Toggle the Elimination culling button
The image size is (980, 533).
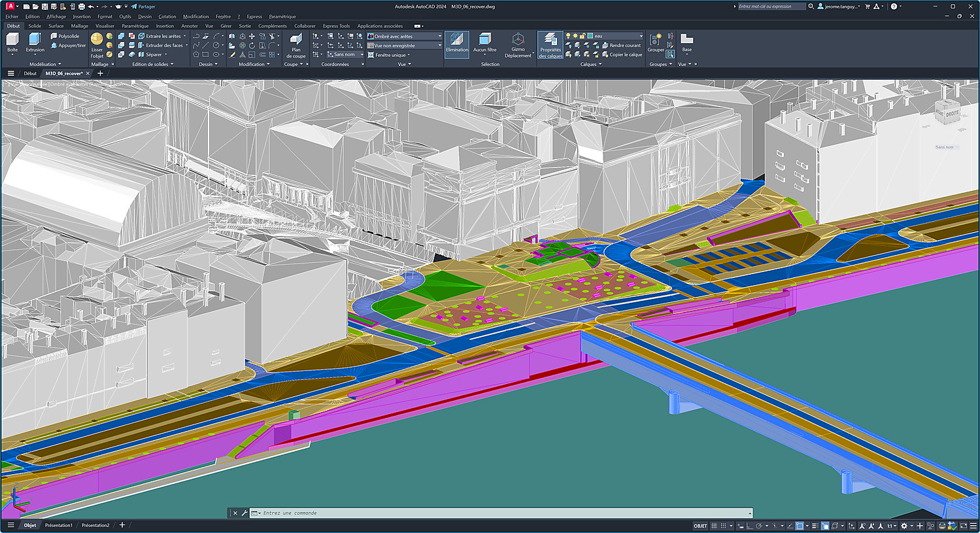457,41
